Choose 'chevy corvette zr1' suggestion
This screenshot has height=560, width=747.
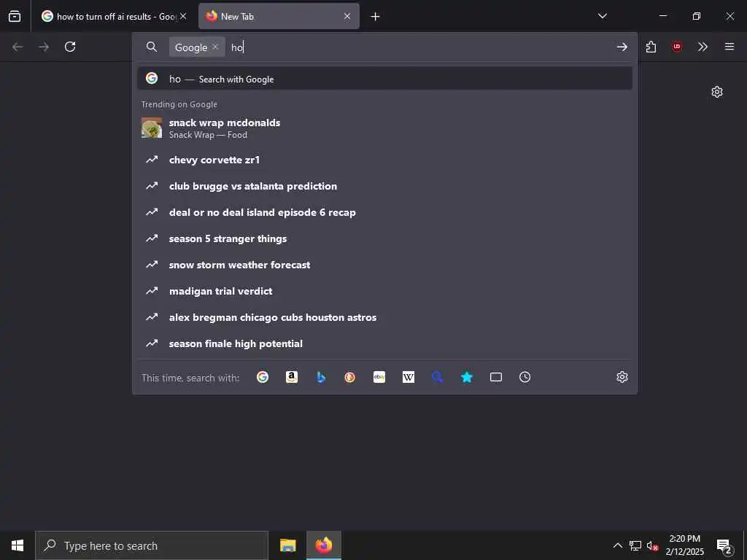tap(385, 160)
